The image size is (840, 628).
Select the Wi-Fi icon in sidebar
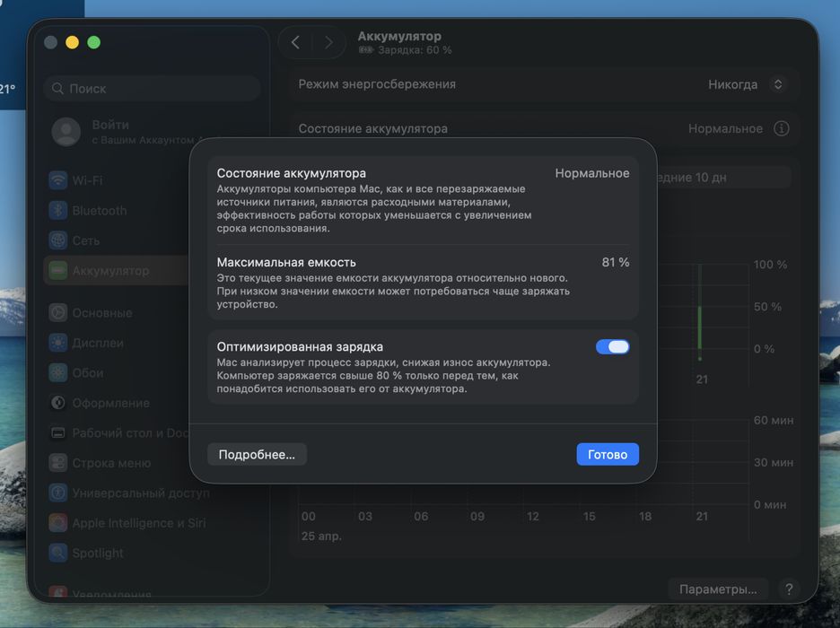click(57, 180)
